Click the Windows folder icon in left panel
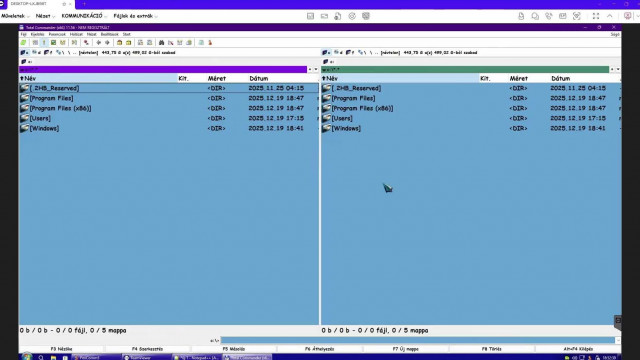Viewport: 640px width, 360px height. (x=24, y=128)
